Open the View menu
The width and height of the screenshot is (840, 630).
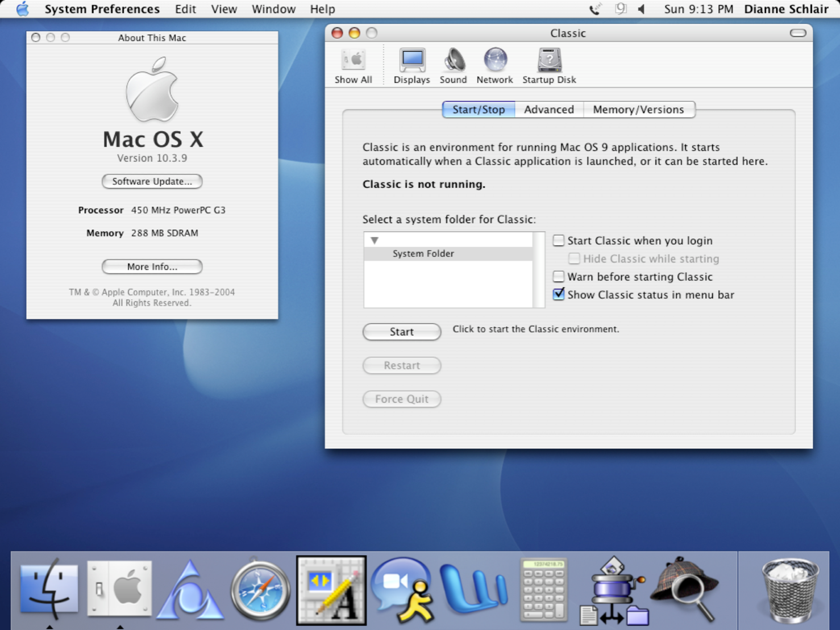tap(224, 9)
